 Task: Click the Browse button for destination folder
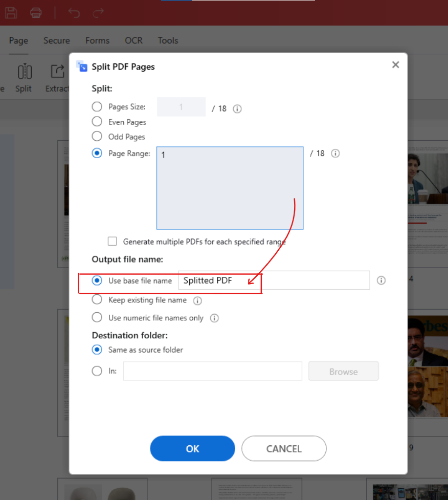(x=343, y=371)
